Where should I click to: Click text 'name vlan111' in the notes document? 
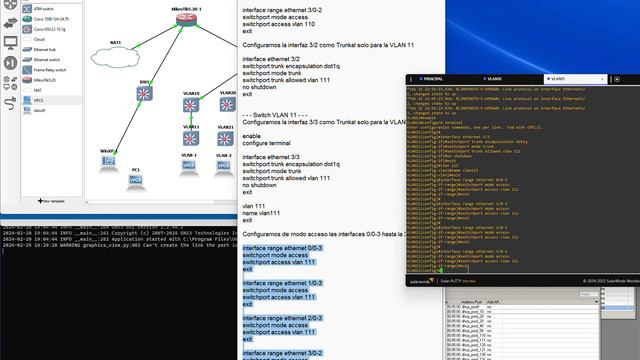(x=261, y=213)
